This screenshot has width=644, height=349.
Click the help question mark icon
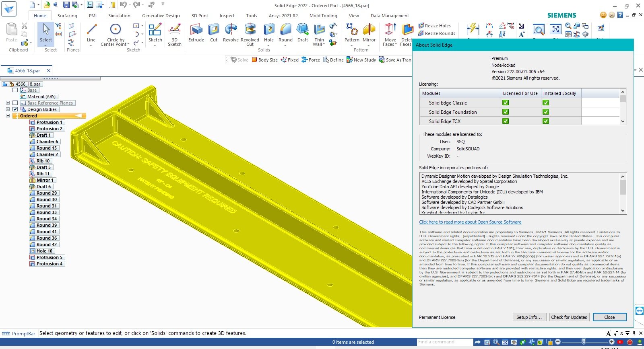tap(620, 15)
